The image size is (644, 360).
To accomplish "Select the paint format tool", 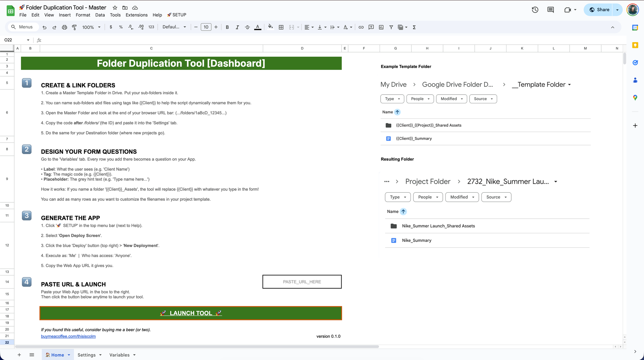I will coord(74,27).
